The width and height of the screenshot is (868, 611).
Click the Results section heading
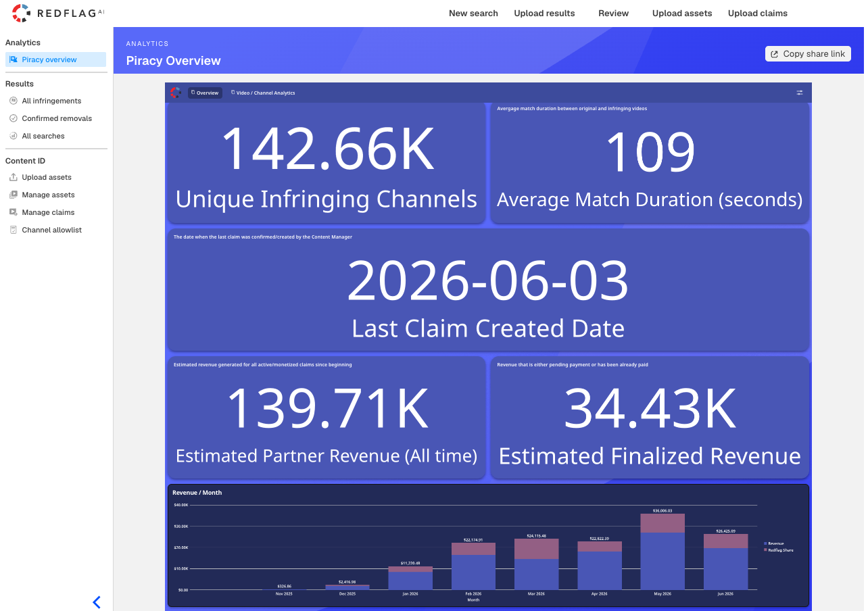pos(20,84)
